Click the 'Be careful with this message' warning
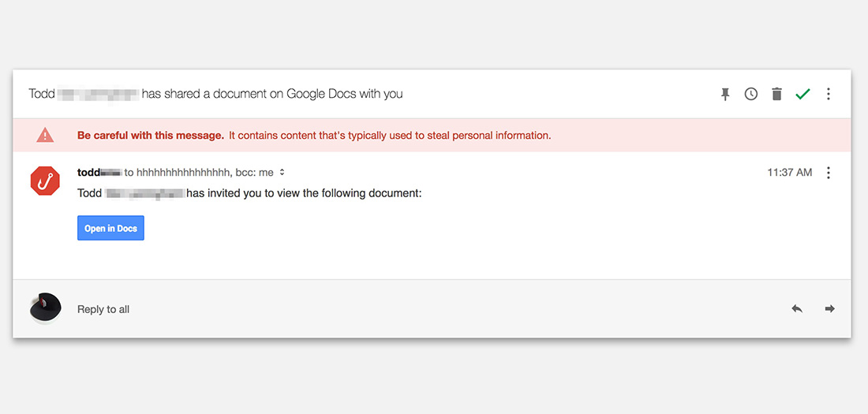 [151, 136]
